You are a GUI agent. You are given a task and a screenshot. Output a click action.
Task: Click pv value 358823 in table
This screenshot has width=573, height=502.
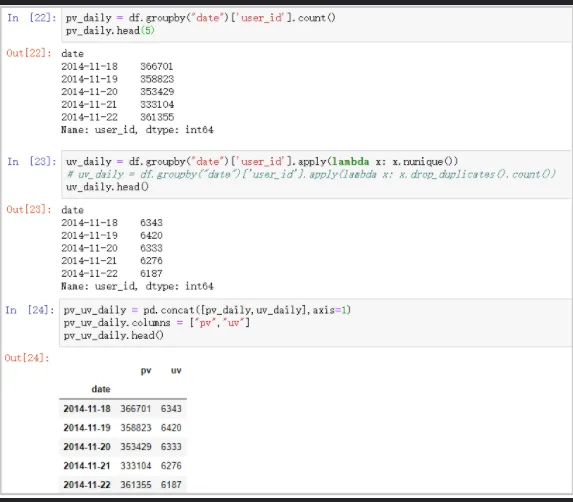pos(136,427)
